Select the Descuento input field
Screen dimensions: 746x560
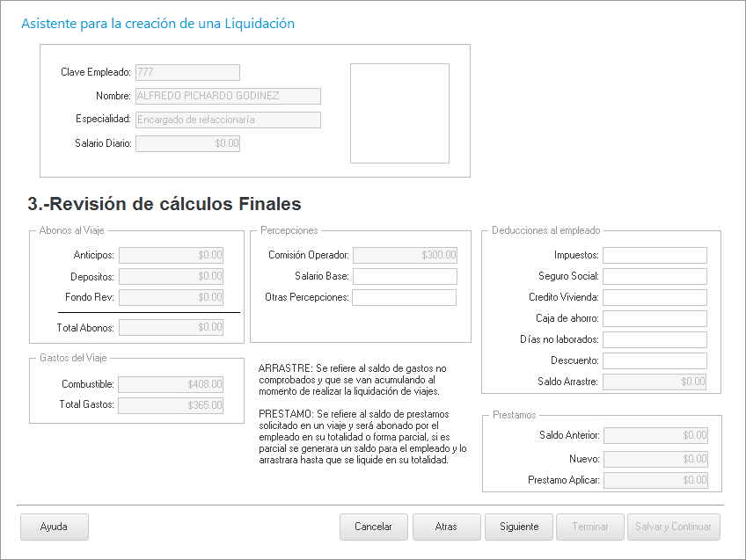click(x=655, y=360)
